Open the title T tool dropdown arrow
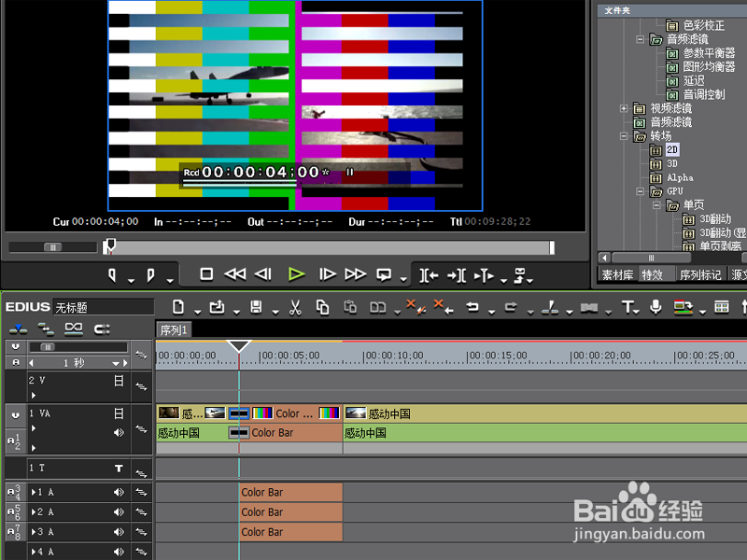This screenshot has width=747, height=560. (x=637, y=312)
